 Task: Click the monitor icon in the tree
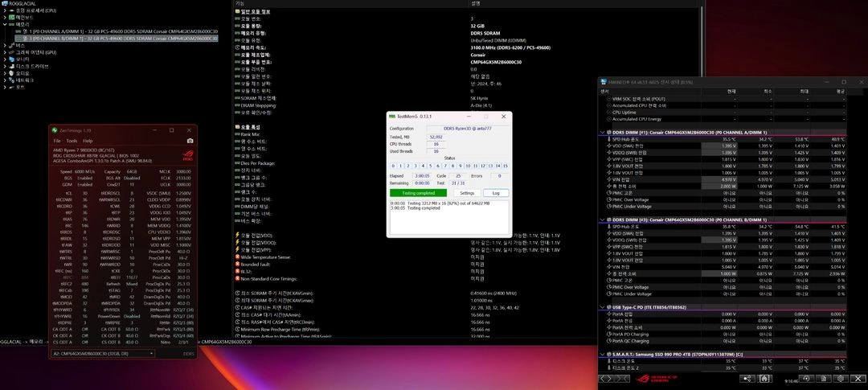click(11, 59)
